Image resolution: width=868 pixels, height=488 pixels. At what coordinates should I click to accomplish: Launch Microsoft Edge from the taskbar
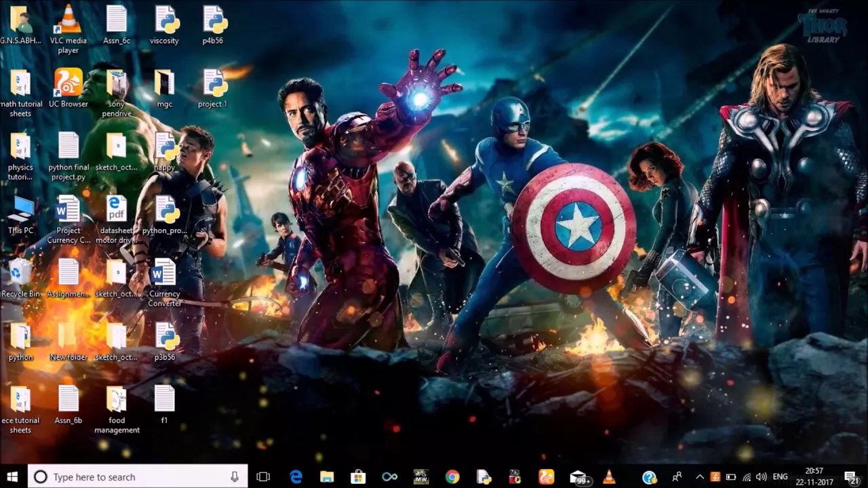(296, 476)
